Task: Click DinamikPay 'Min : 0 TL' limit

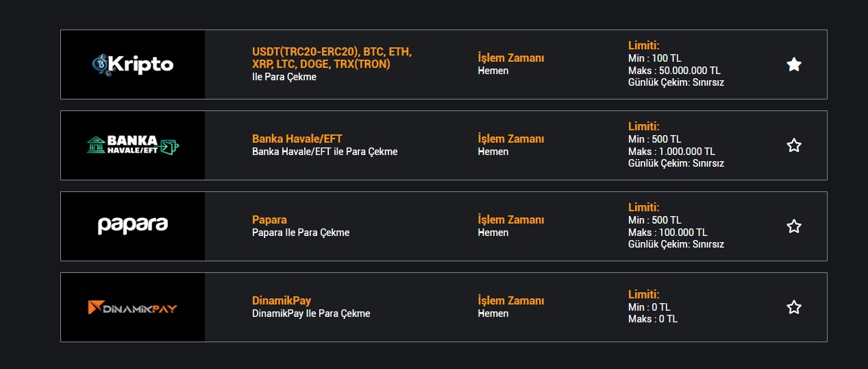Action: [649, 307]
